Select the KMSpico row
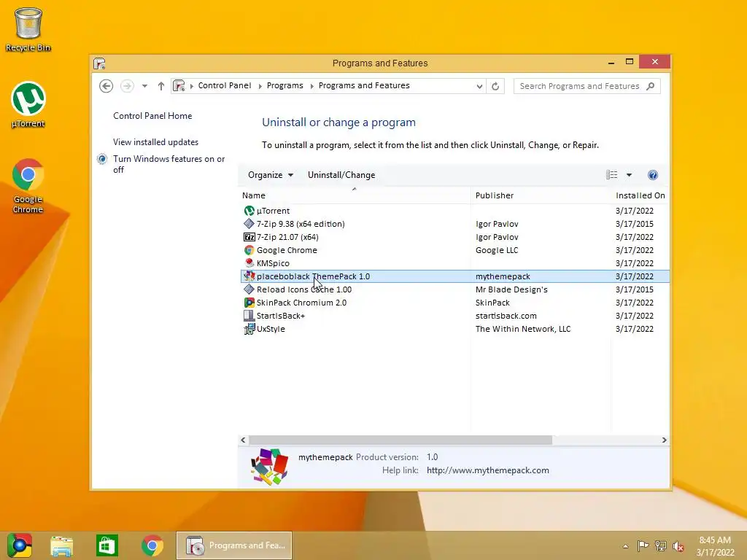 [x=455, y=262]
